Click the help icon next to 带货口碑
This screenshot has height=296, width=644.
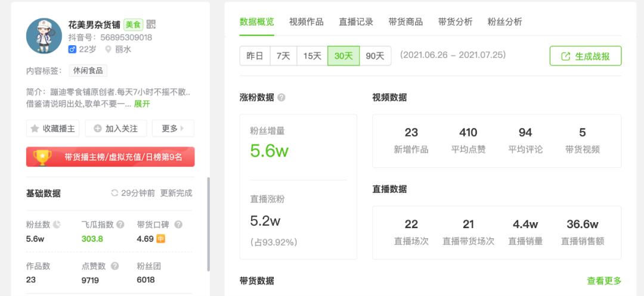point(178,225)
